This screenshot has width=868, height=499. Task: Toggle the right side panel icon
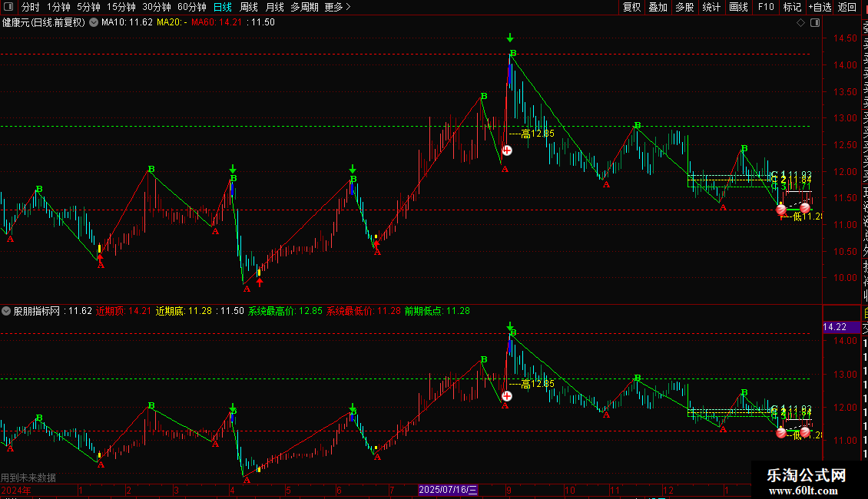(815, 23)
